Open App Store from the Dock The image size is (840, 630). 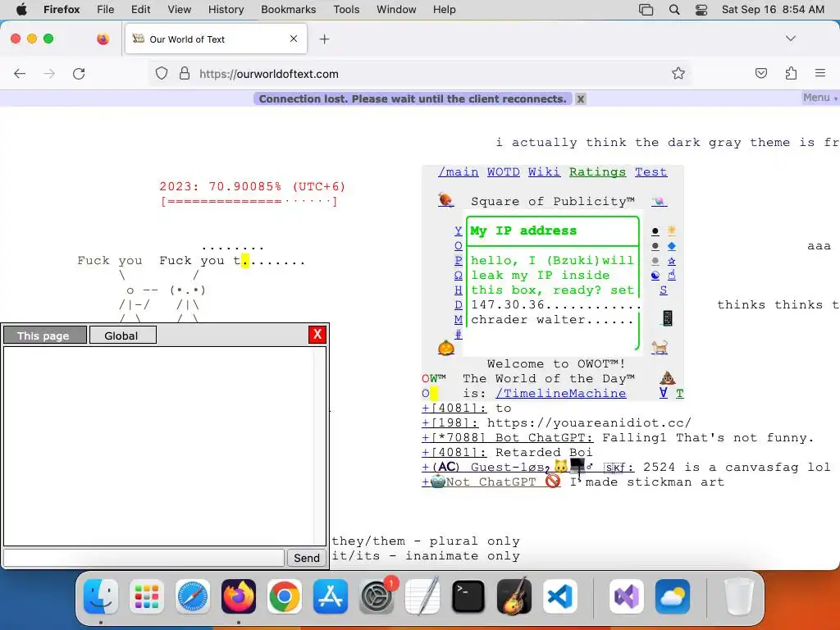(x=331, y=596)
